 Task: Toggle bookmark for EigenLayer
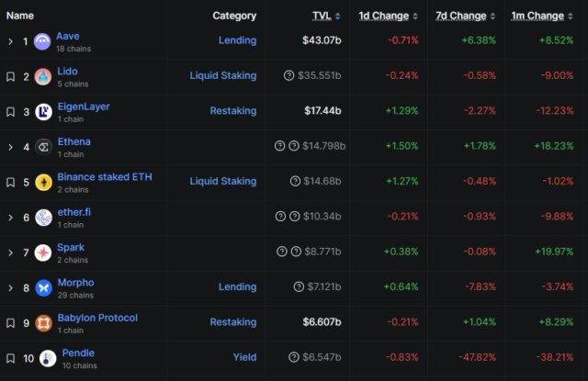coord(10,112)
